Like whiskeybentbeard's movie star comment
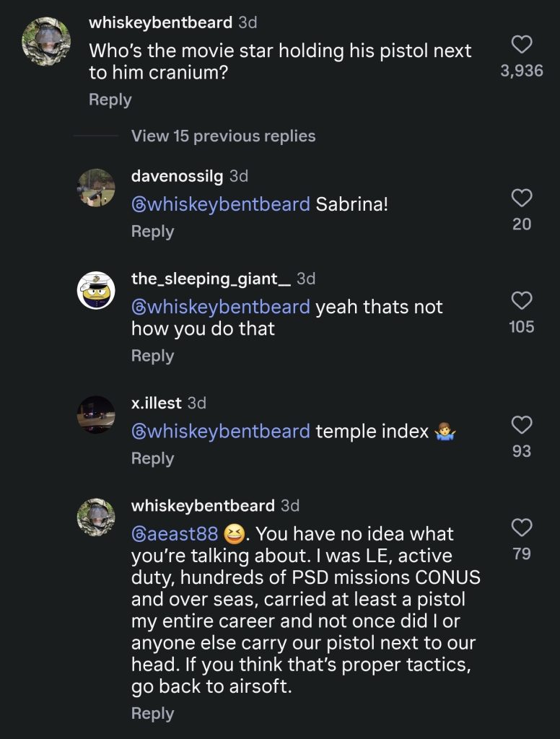560x739 pixels. (x=521, y=45)
